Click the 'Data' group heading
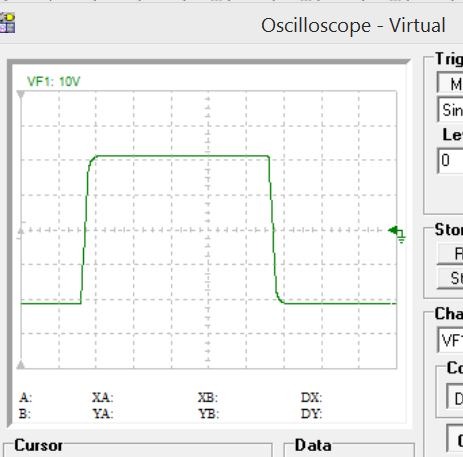Screen dimensions: 463x457 [x=313, y=445]
